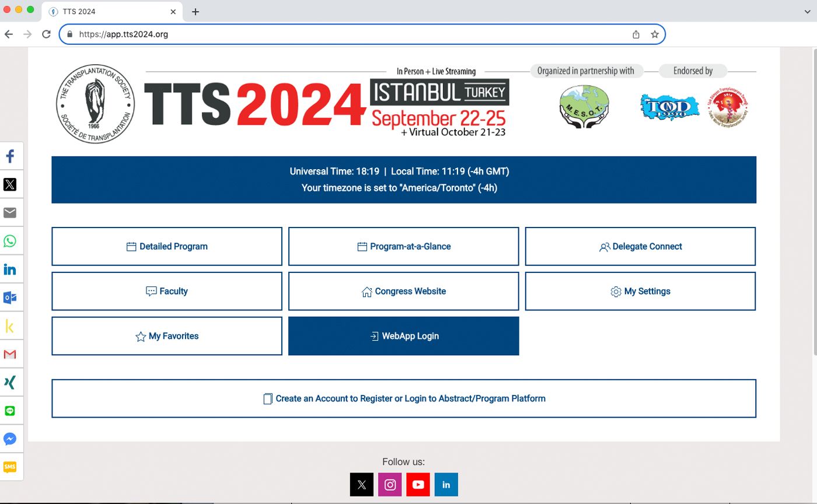Click the WhatsApp share icon

pyautogui.click(x=10, y=242)
